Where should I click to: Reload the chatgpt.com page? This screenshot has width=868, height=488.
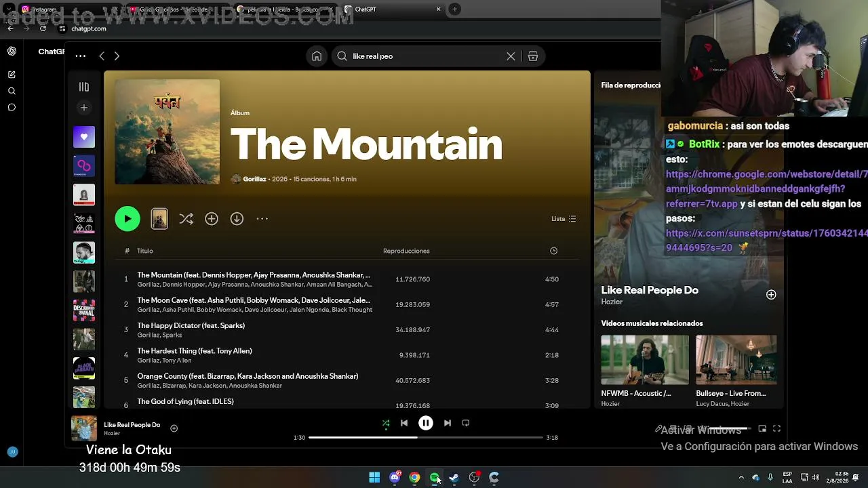click(43, 28)
